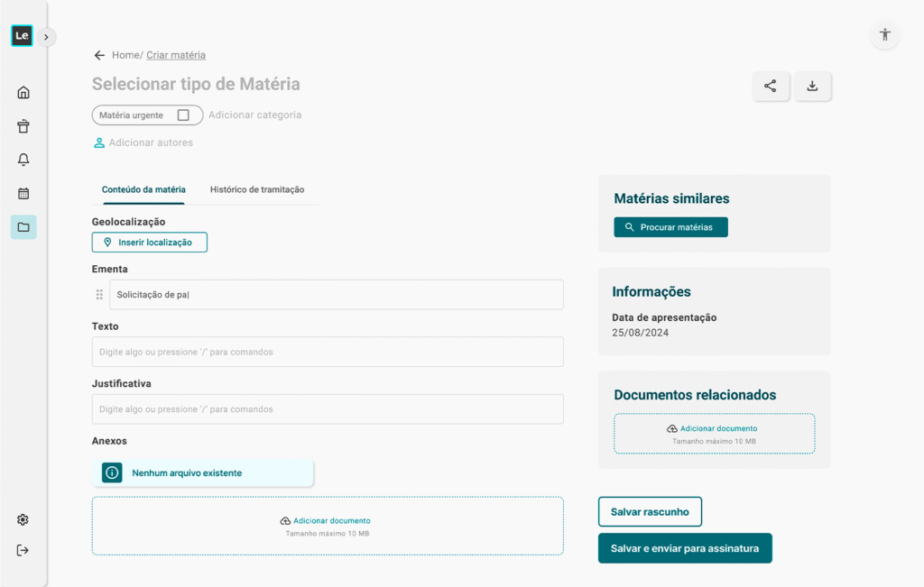Image resolution: width=924 pixels, height=587 pixels.
Task: Open the accessibility options icon
Action: pos(884,35)
